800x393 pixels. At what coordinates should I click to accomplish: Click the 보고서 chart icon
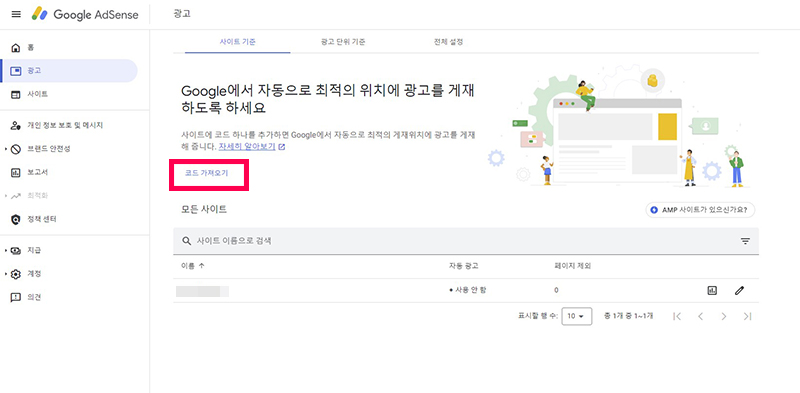click(16, 173)
